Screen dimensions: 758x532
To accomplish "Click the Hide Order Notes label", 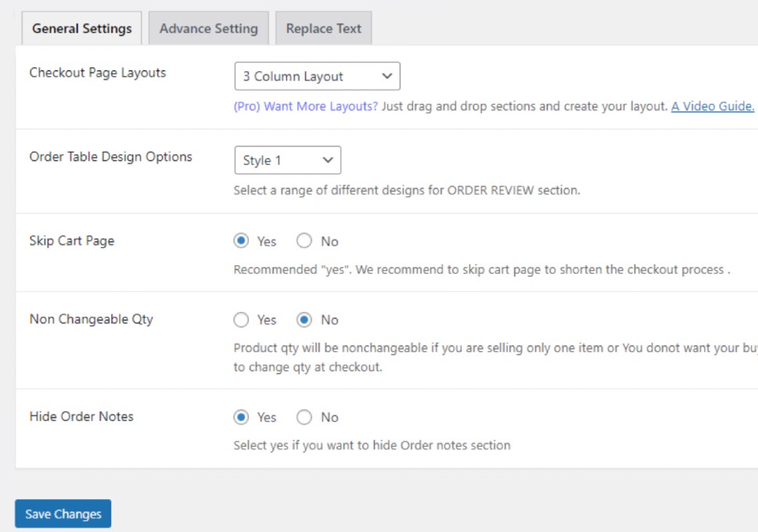I will click(x=81, y=416).
